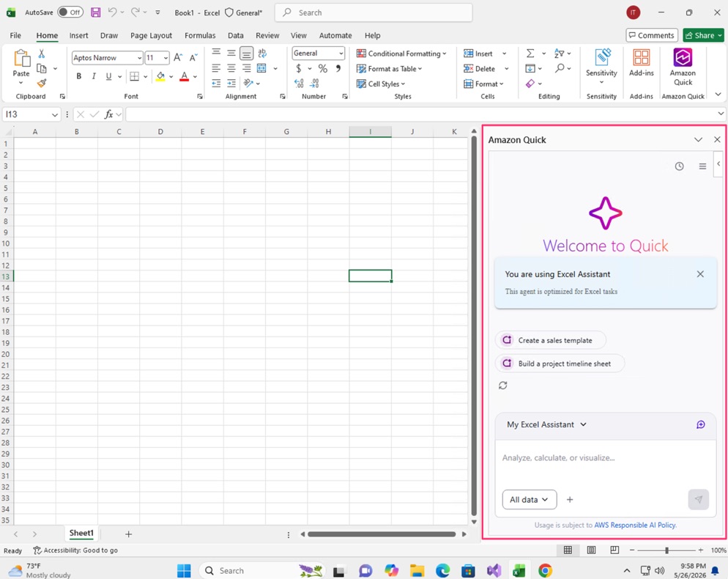
Task: Toggle Bold formatting
Action: (78, 76)
